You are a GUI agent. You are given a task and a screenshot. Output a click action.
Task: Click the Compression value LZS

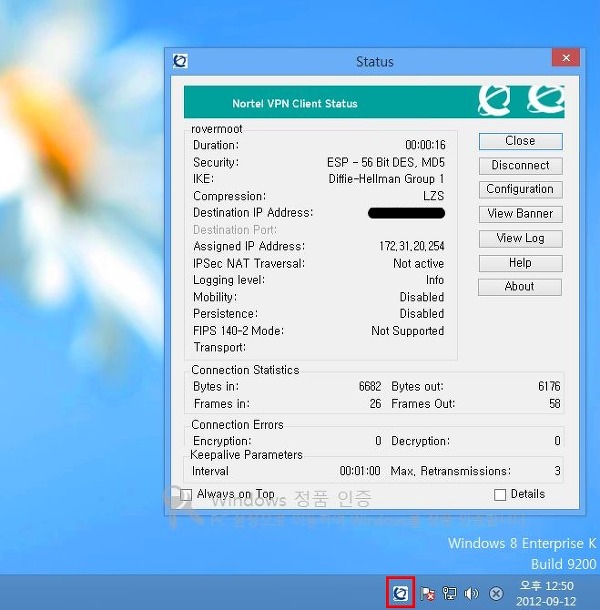[x=433, y=196]
